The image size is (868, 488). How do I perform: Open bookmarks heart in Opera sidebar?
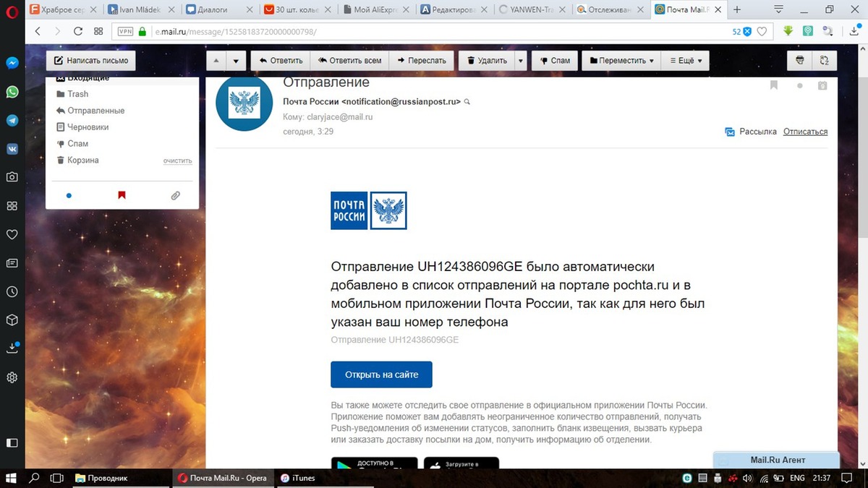pyautogui.click(x=12, y=234)
